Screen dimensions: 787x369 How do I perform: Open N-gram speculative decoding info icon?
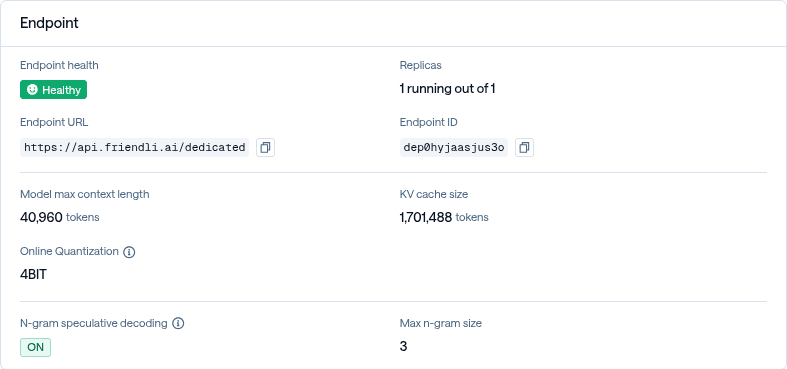tap(178, 323)
